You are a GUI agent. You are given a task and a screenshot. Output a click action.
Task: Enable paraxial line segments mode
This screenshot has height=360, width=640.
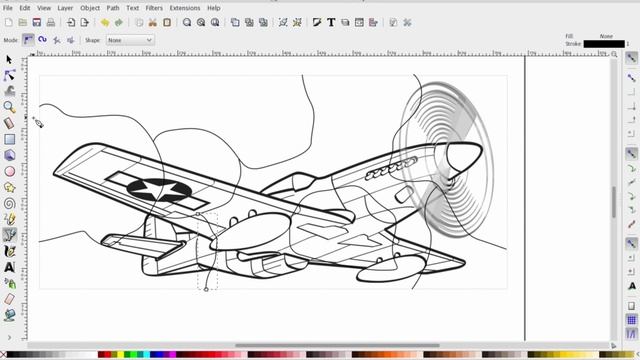[71, 40]
